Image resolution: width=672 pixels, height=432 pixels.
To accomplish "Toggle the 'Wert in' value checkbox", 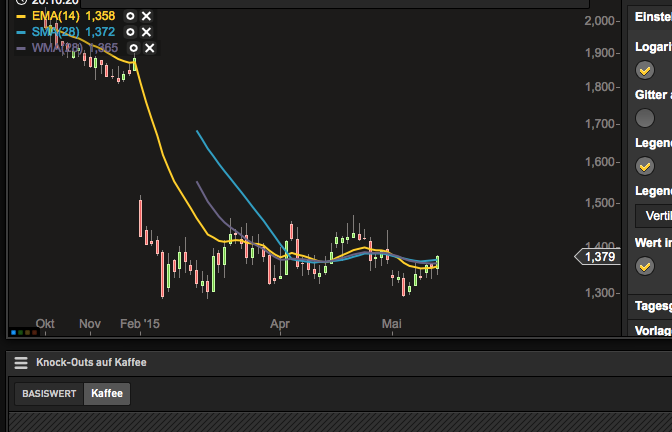I will coord(645,265).
